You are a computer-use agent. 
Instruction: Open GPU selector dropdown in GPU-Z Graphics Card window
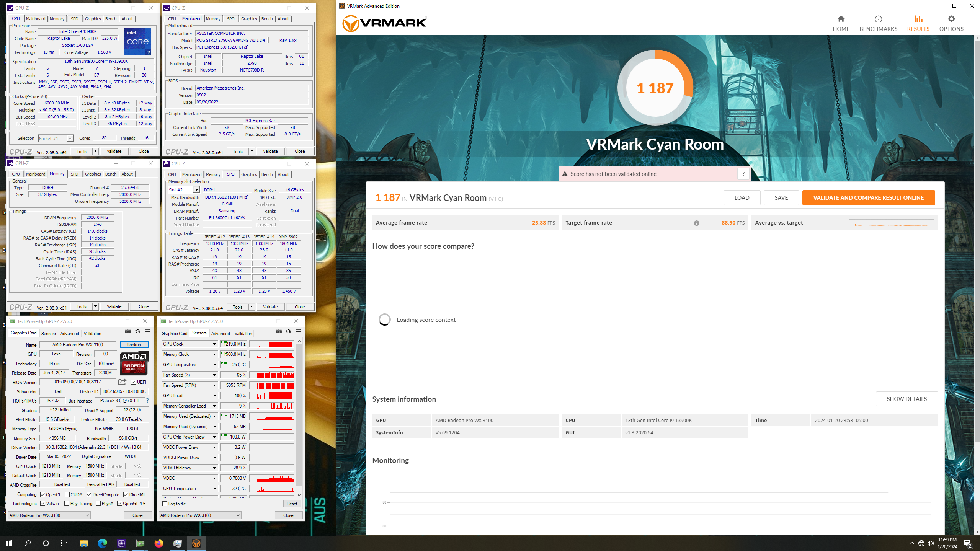click(49, 515)
